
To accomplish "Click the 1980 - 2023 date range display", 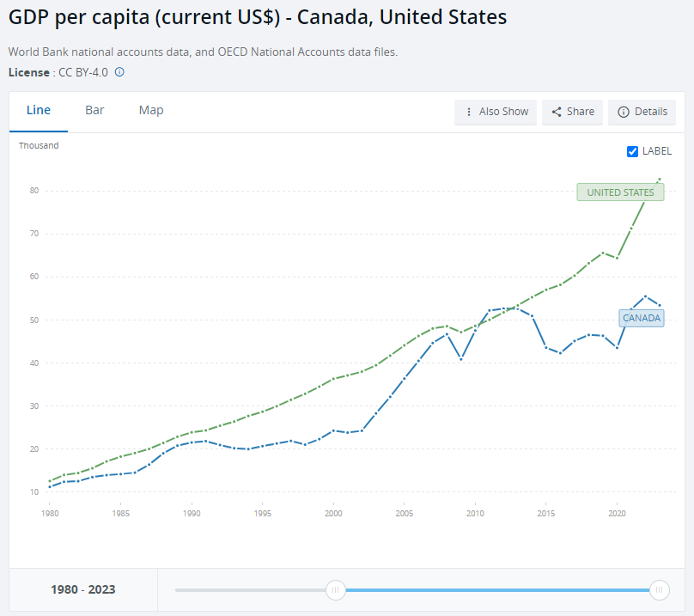I will point(82,589).
